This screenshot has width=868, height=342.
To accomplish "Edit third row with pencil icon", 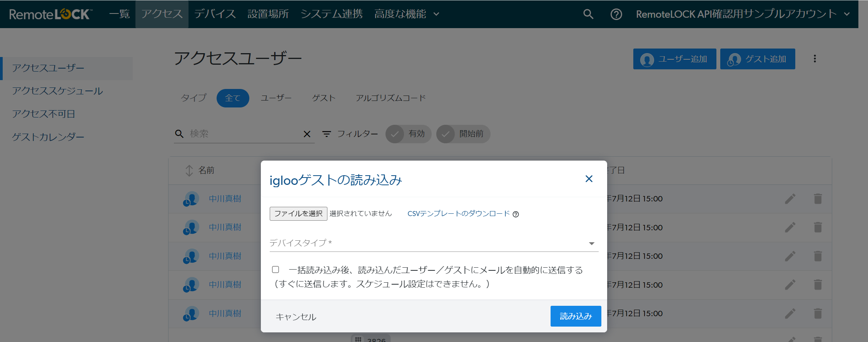I will [790, 256].
